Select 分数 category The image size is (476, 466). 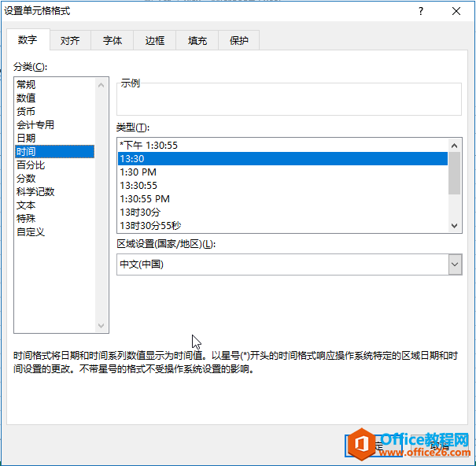coord(54,179)
